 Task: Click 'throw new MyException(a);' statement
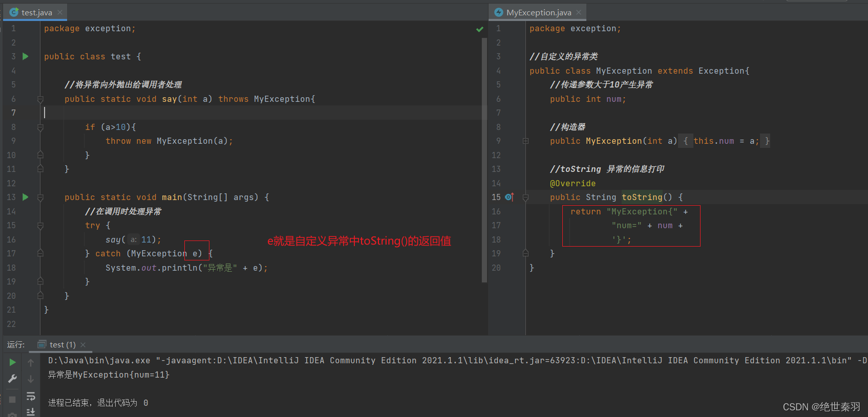pyautogui.click(x=169, y=141)
